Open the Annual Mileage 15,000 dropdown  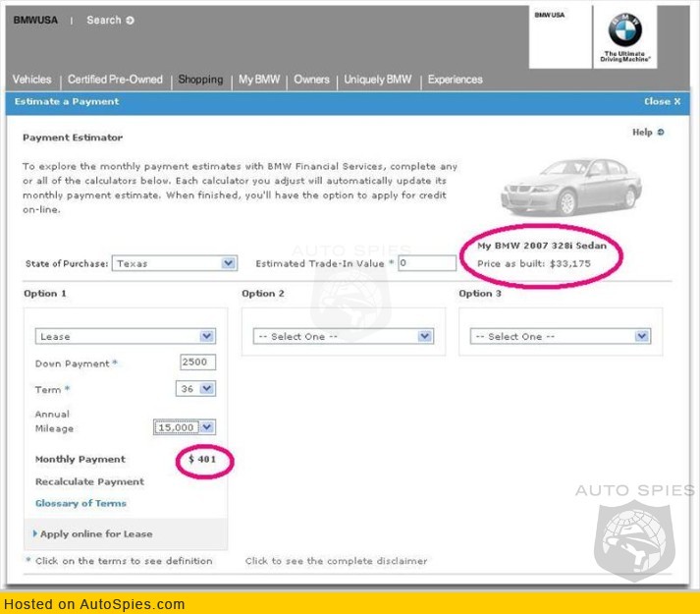[x=185, y=427]
